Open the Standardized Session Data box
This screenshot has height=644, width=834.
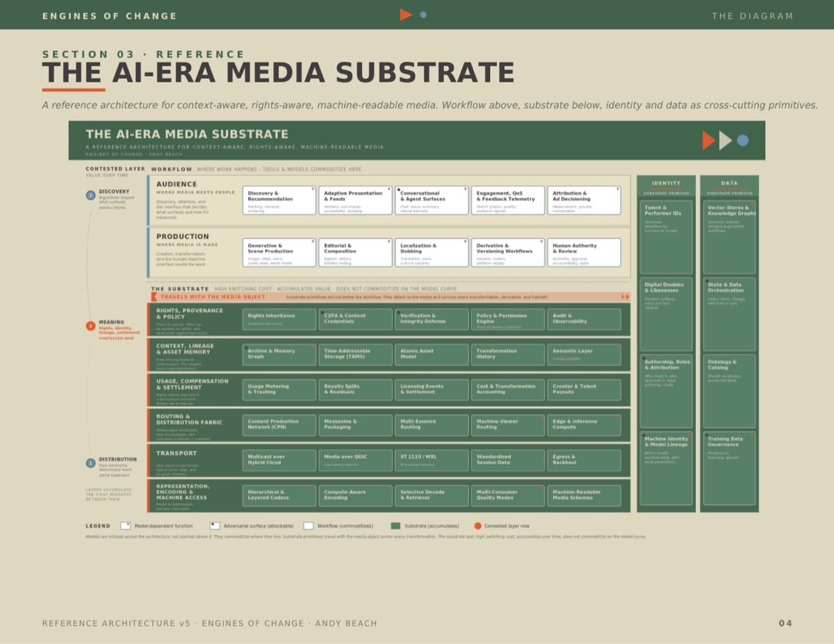point(508,461)
